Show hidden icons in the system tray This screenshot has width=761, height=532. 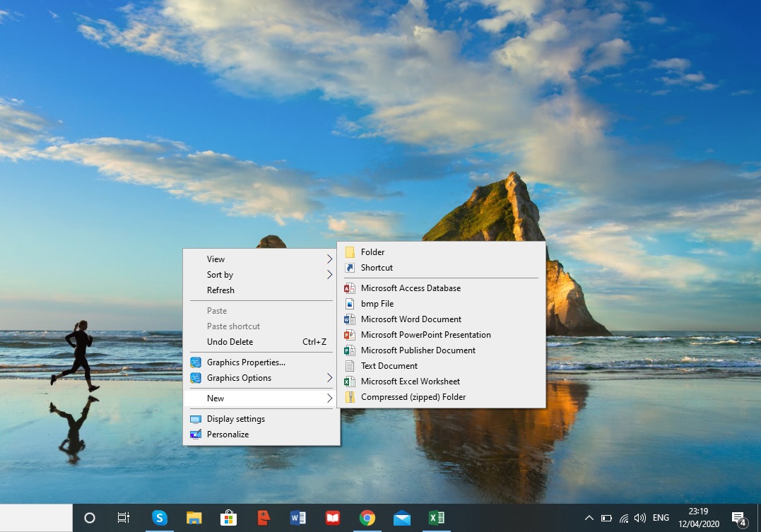589,517
